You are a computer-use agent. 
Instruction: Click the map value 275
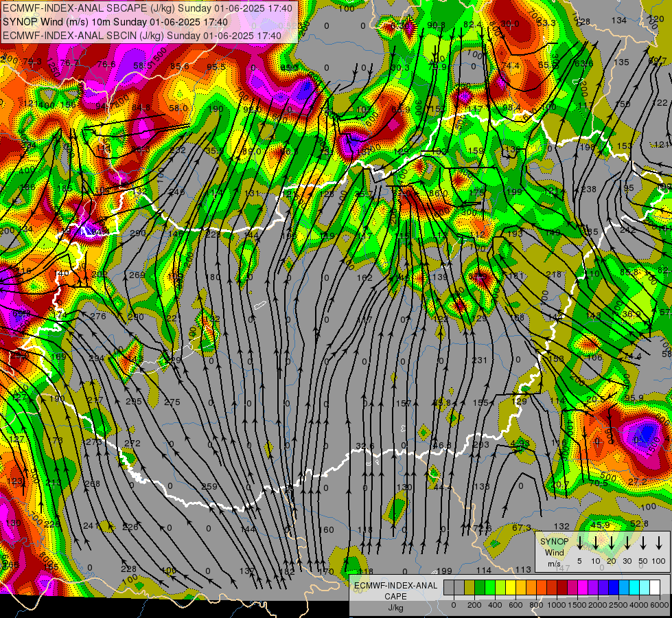(172, 402)
